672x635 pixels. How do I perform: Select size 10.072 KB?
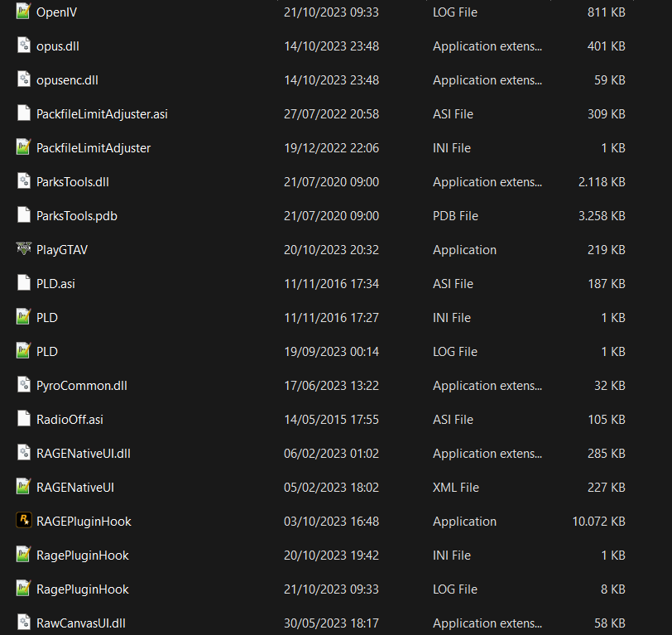coord(598,522)
